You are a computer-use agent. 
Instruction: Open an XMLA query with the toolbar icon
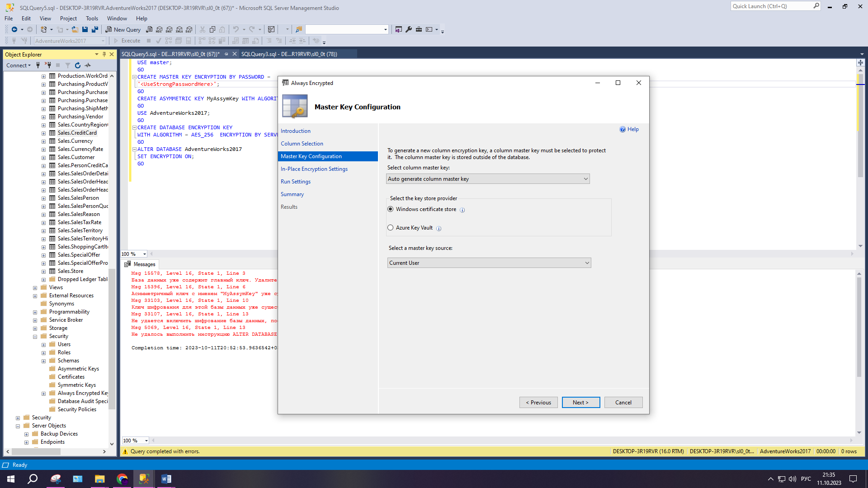[x=179, y=29]
